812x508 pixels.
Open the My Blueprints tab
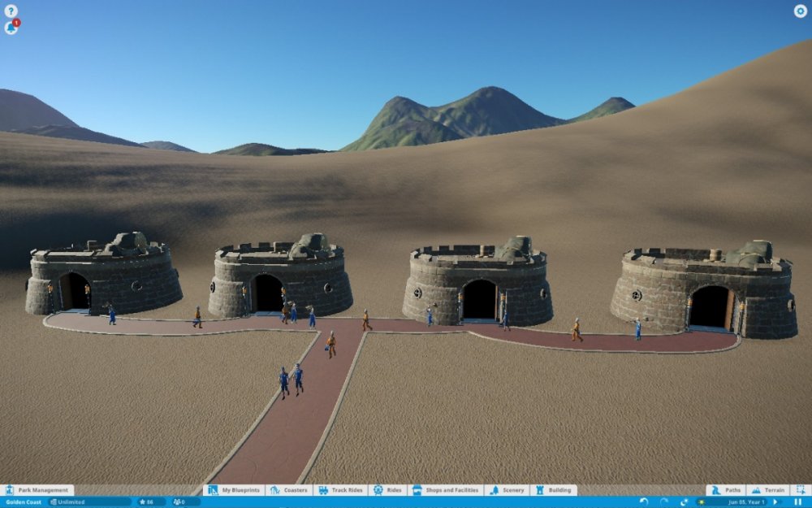click(x=234, y=490)
